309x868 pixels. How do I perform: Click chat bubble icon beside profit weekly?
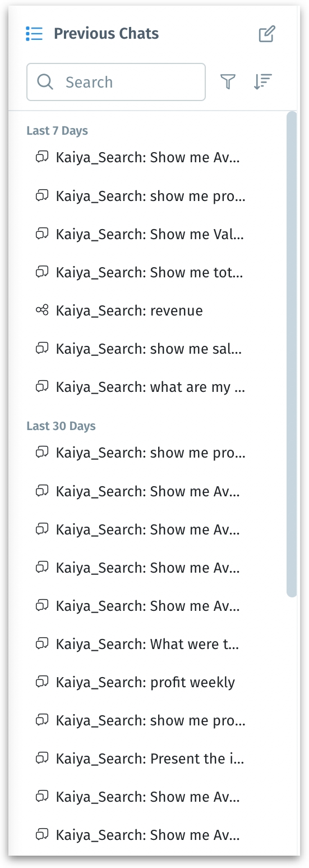pyautogui.click(x=42, y=682)
